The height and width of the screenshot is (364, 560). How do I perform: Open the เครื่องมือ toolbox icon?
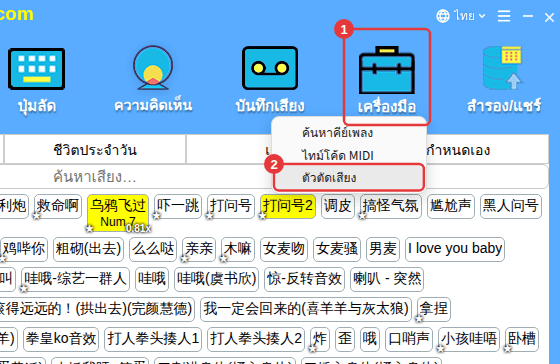tap(387, 70)
